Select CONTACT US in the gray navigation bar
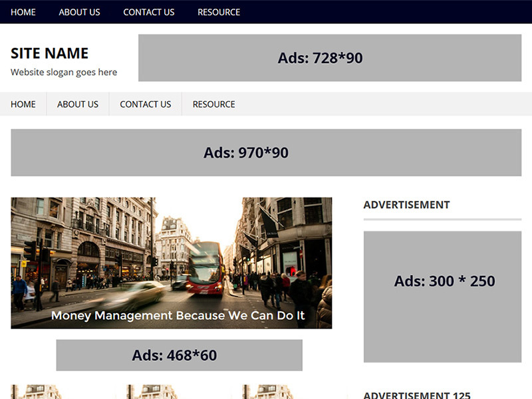This screenshot has width=532, height=399. (146, 104)
